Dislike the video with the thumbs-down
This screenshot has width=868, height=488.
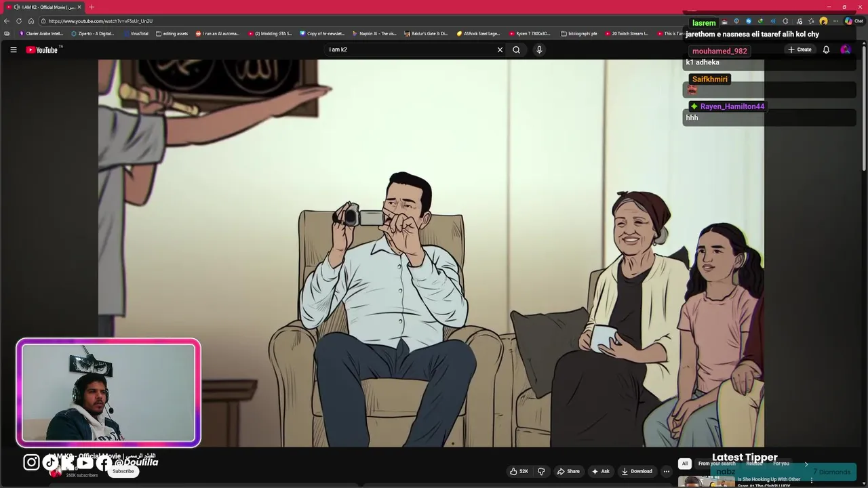point(541,471)
